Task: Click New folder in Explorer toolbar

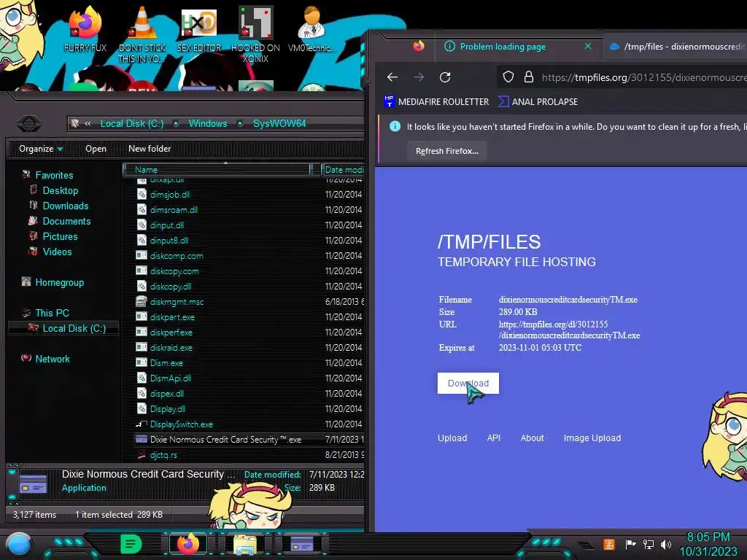Action: [150, 149]
